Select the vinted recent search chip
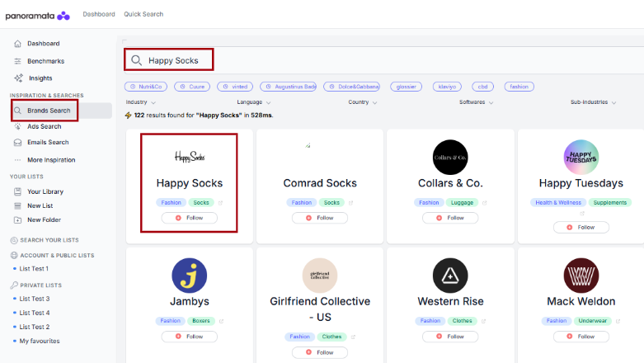 click(235, 87)
